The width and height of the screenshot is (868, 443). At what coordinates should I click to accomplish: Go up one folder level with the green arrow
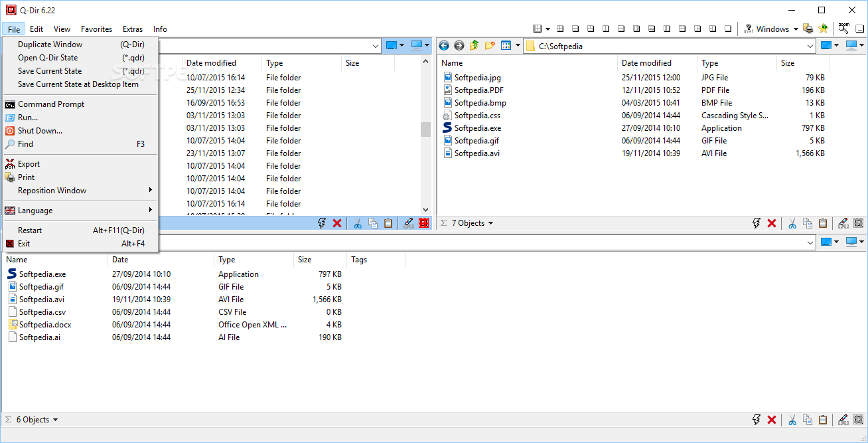pos(474,46)
